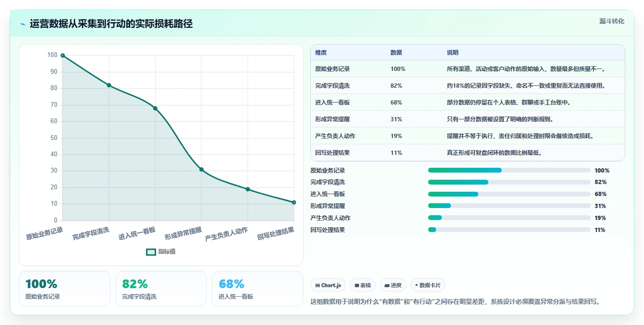
Task: Click the chart data point at value 11
Action: 294,202
